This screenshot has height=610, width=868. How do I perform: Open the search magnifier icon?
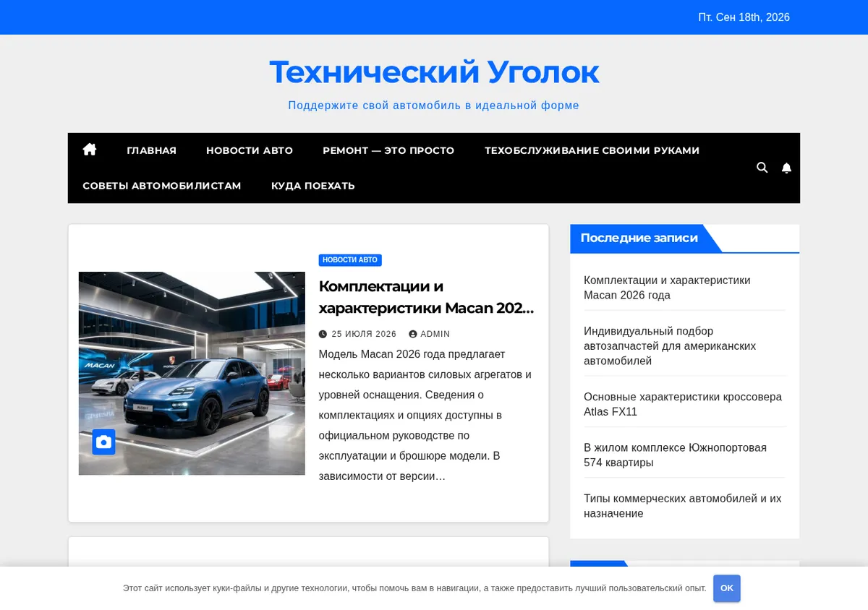[x=762, y=168]
